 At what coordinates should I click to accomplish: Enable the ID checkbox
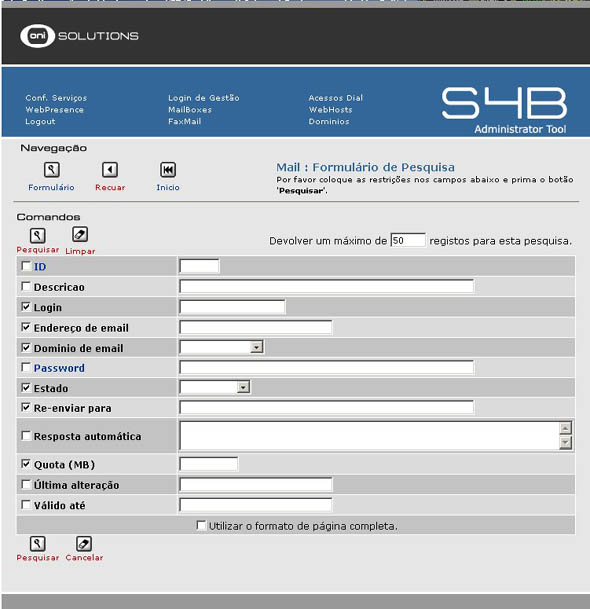(26, 266)
